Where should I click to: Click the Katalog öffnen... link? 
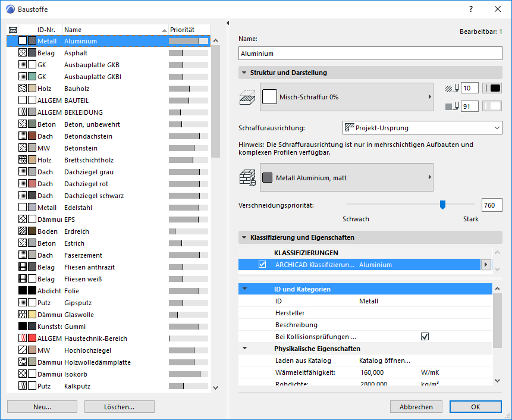pos(385,361)
